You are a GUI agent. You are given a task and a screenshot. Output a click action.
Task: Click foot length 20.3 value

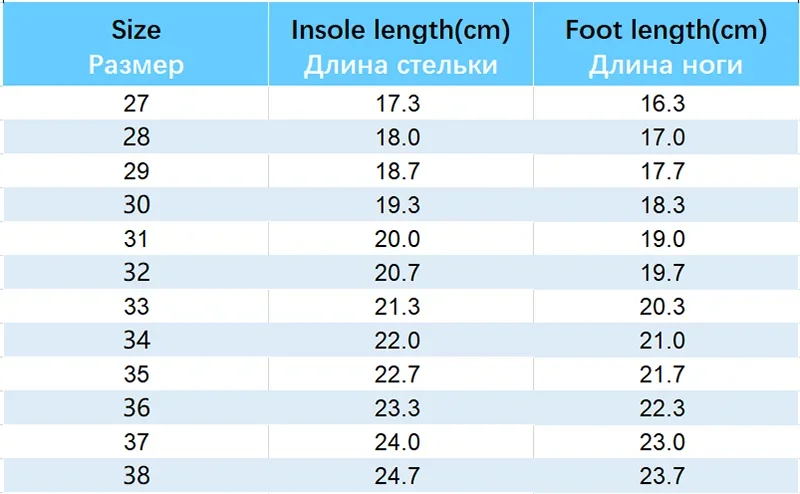(x=662, y=306)
